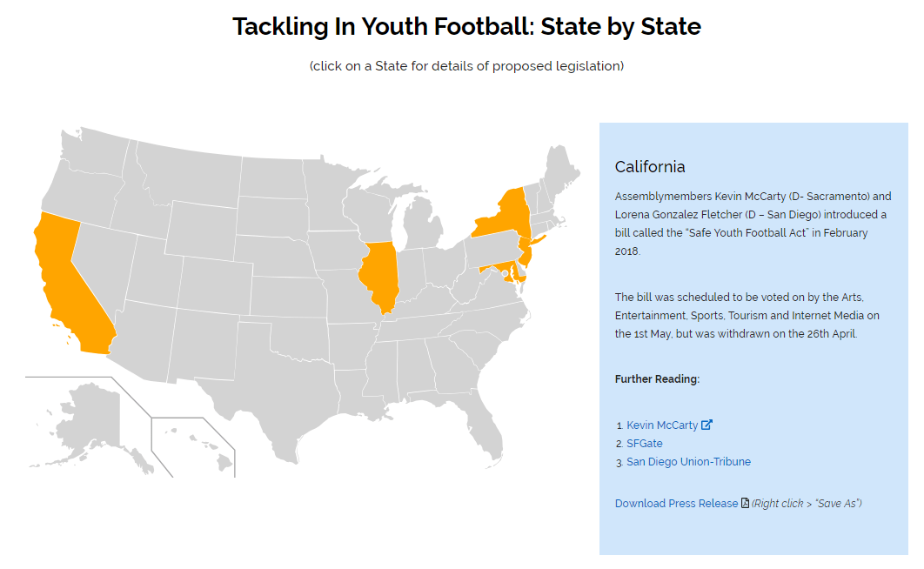Open the Kevin McCarty link

point(662,425)
